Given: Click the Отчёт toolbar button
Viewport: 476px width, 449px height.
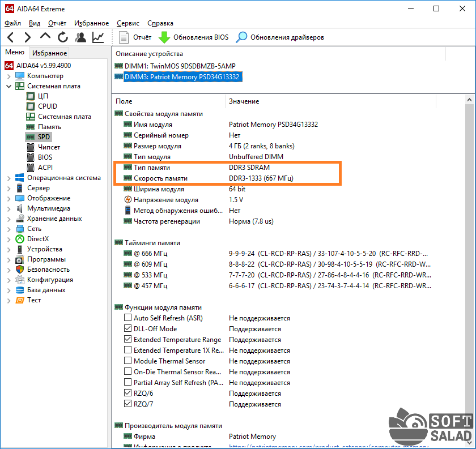Looking at the screenshot, I should tap(135, 37).
